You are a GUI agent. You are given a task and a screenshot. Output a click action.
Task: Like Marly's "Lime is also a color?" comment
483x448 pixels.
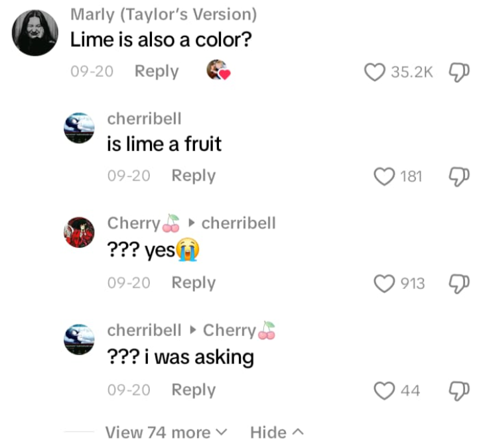[x=376, y=72]
